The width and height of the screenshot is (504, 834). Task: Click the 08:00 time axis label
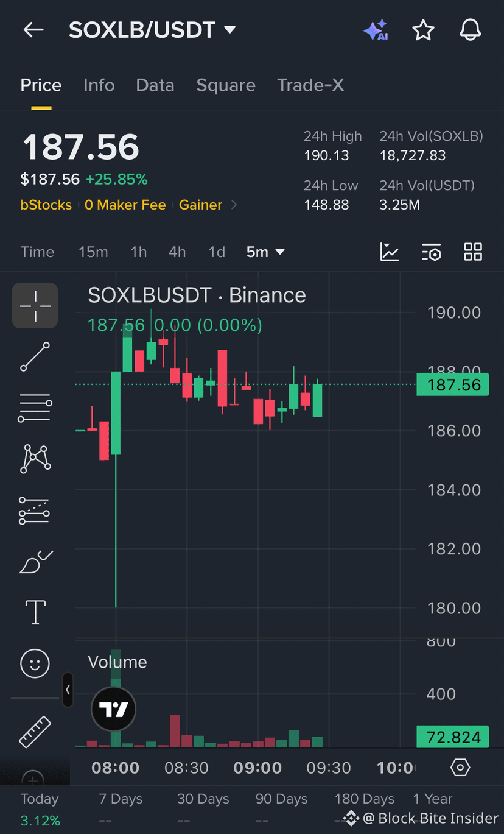(116, 768)
